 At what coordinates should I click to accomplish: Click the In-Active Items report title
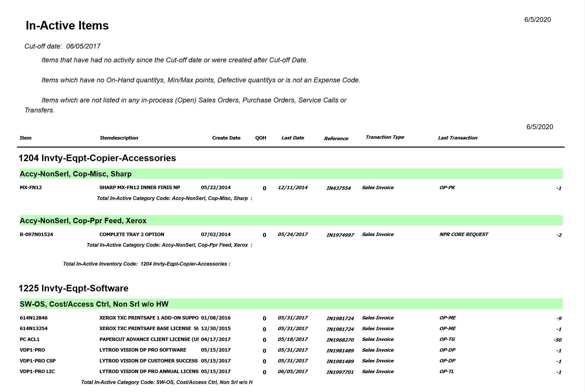pyautogui.click(x=67, y=26)
